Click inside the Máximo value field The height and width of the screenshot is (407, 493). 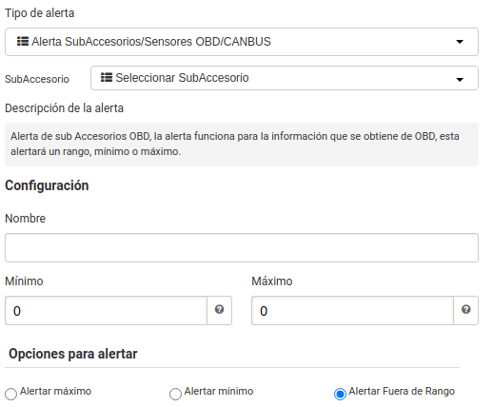pos(352,310)
